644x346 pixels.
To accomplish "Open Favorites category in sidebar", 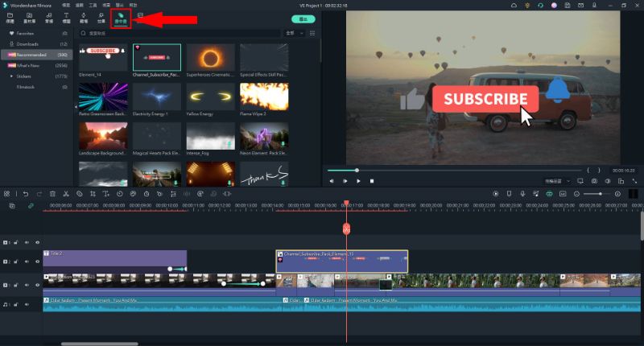I will [36, 33].
